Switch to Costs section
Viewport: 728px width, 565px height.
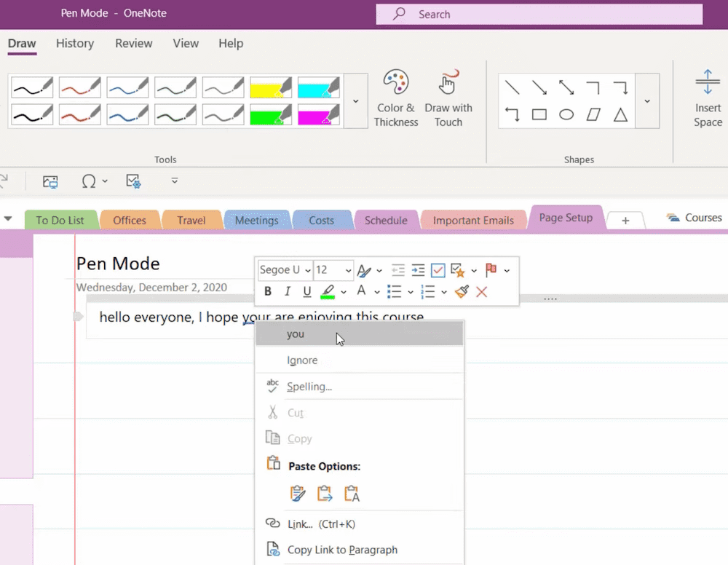[321, 220]
